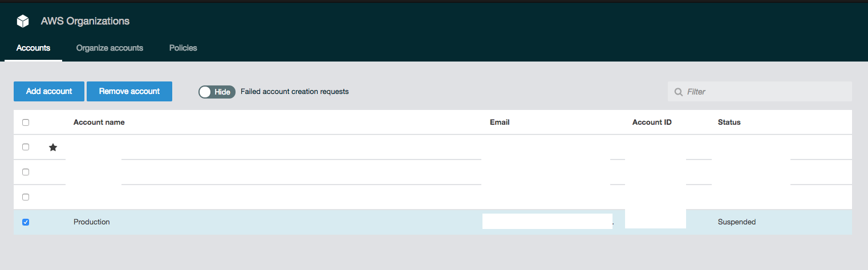Viewport: 868px width, 270px height.
Task: Open the Organize accounts tab
Action: point(109,48)
